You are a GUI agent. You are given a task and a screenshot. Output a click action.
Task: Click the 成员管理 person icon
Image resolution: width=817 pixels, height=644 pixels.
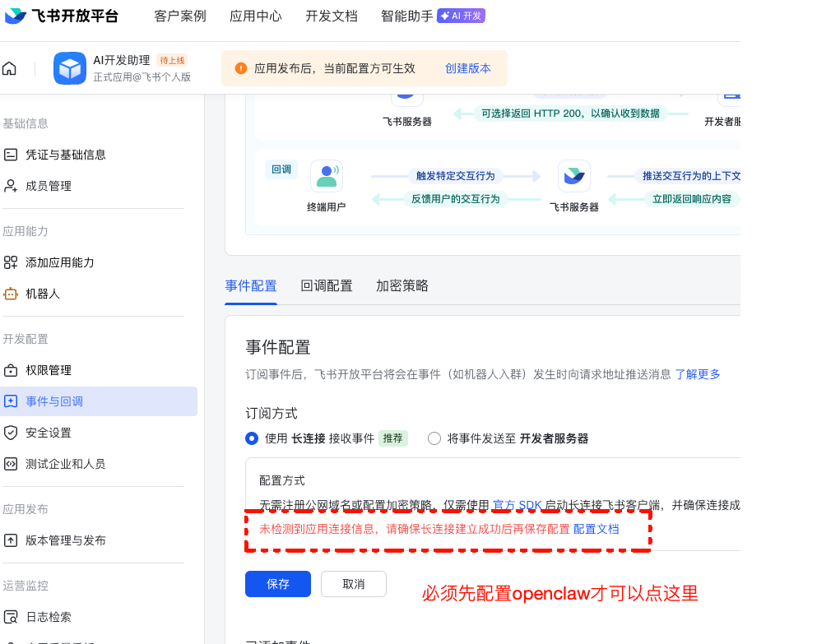pyautogui.click(x=11, y=186)
